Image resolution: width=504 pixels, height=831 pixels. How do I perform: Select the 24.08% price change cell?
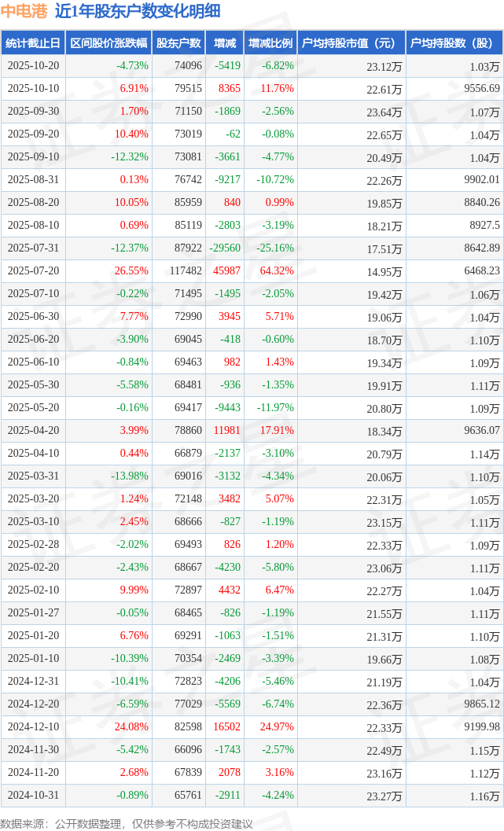coord(131,726)
